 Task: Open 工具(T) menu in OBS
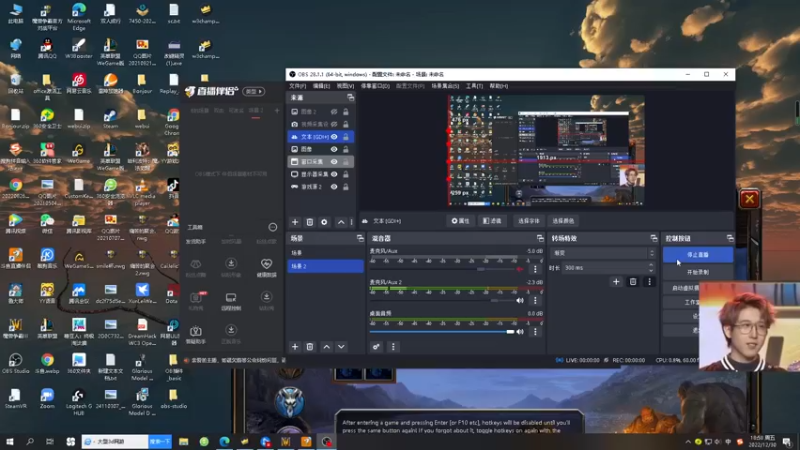tap(474, 86)
